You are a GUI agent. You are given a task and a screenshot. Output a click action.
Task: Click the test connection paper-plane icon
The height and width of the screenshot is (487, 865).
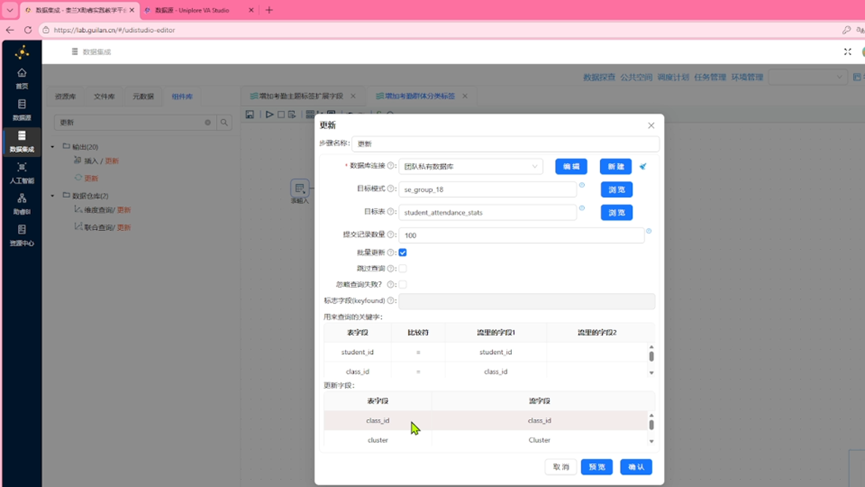pyautogui.click(x=643, y=166)
